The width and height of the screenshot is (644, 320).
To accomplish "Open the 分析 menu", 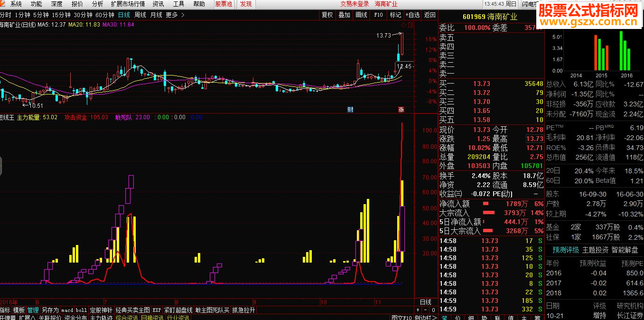I will click(98, 4).
